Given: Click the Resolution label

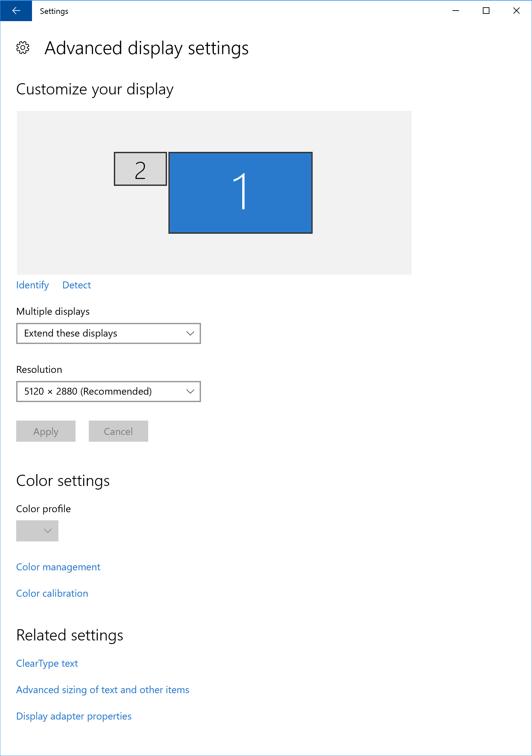Looking at the screenshot, I should pos(39,369).
